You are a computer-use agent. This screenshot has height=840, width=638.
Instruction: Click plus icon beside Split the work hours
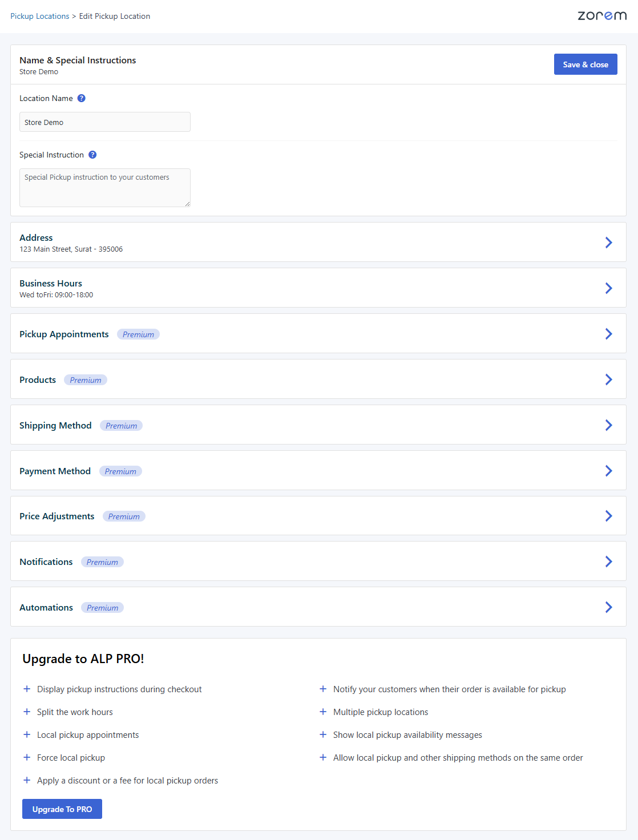click(27, 712)
